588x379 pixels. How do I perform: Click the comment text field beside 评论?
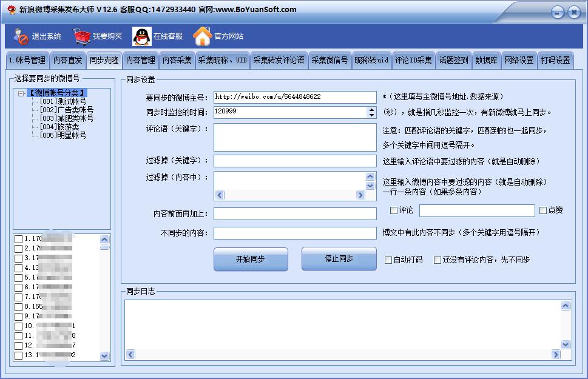(x=477, y=210)
